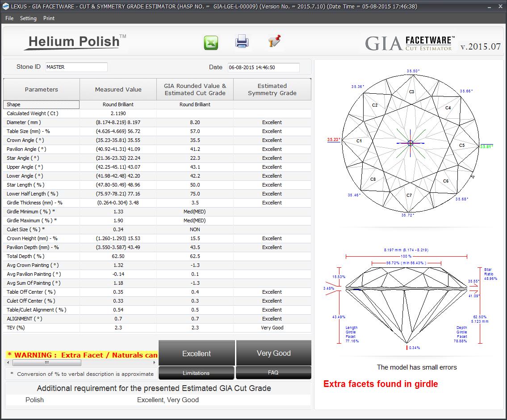Select the Pavilion Depth (mm) - % label

[x=33, y=247]
